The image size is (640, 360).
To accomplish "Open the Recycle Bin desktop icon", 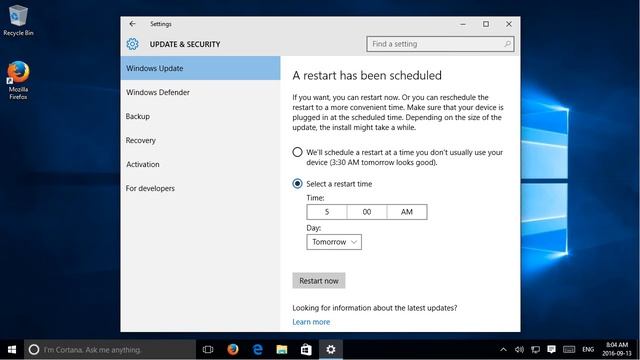I will pos(18,20).
